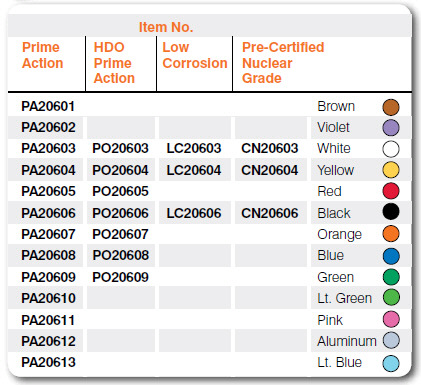Open item PO20603 in HDO column

(x=120, y=148)
